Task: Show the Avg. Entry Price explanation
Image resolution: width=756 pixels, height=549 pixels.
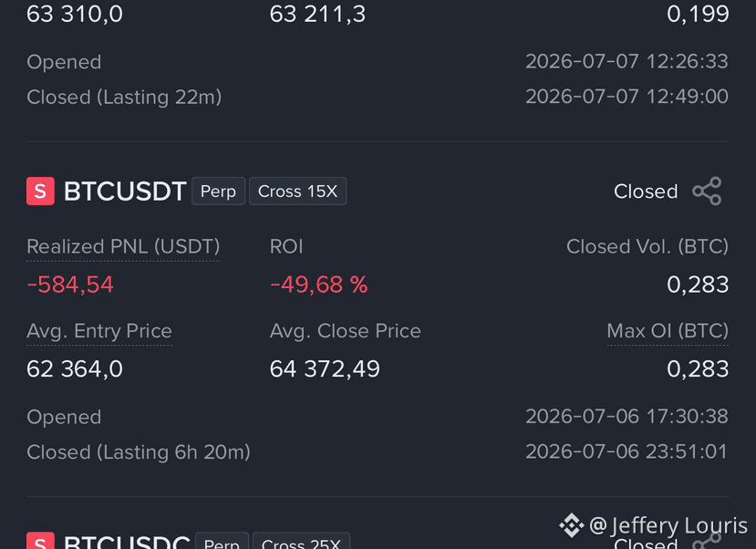Action: [x=99, y=331]
